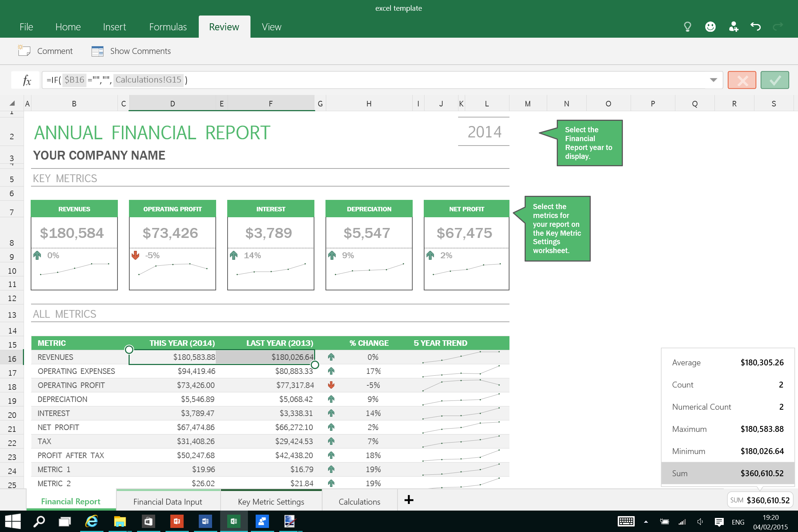This screenshot has height=532, width=798.
Task: Launch Word from the taskbar
Action: coord(205,521)
